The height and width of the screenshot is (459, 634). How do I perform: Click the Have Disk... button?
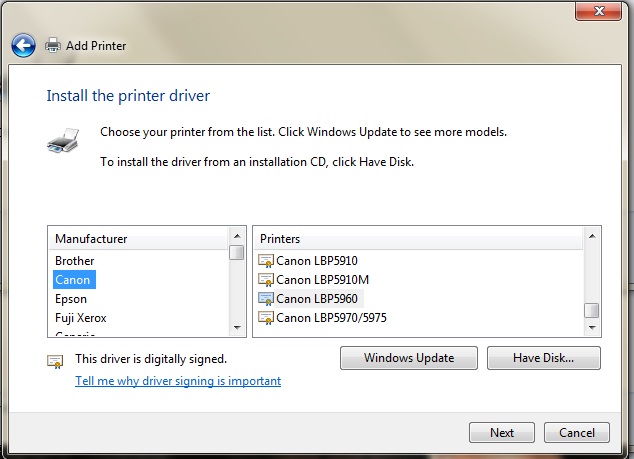(544, 358)
